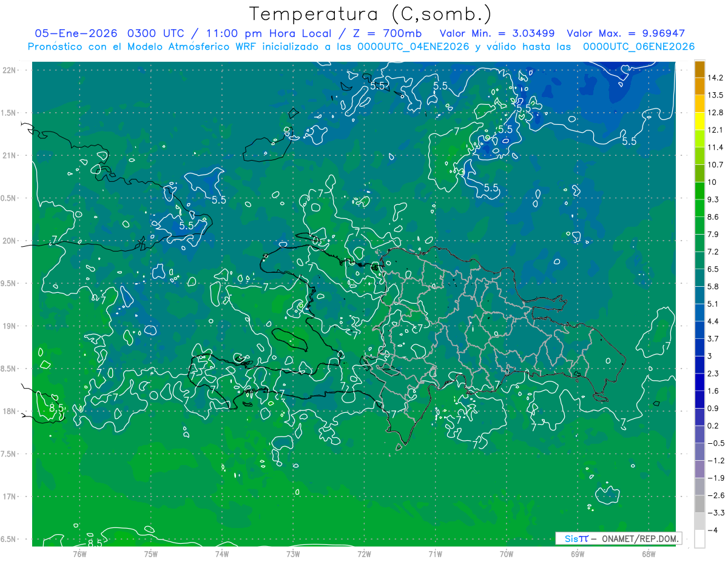Click the 73W longitude axis label
The width and height of the screenshot is (728, 562).
click(293, 555)
